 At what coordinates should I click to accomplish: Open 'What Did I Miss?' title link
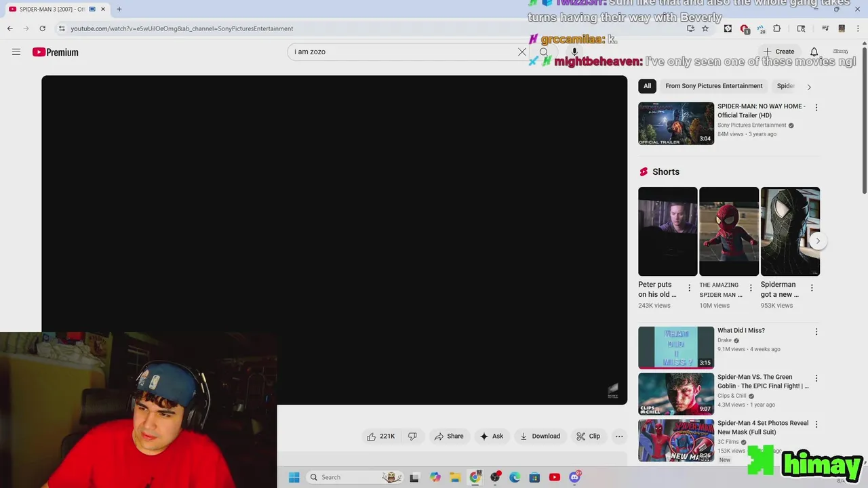[x=741, y=331]
